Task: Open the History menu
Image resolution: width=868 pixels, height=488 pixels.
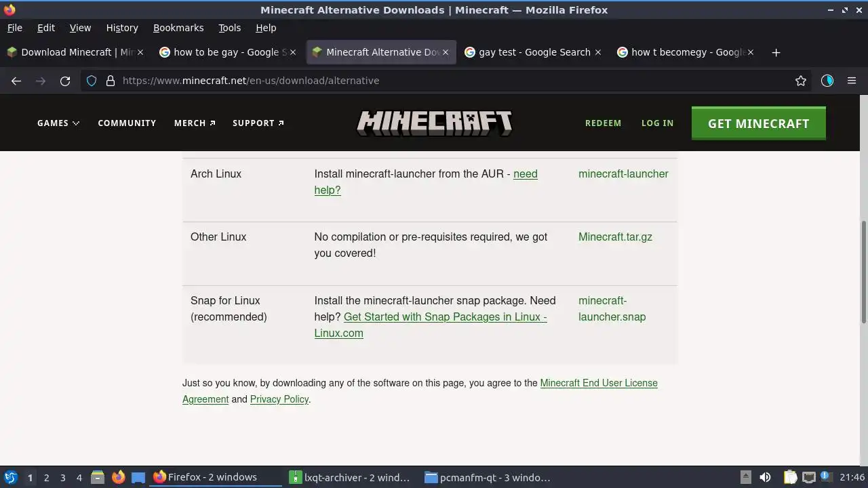Action: tap(122, 28)
